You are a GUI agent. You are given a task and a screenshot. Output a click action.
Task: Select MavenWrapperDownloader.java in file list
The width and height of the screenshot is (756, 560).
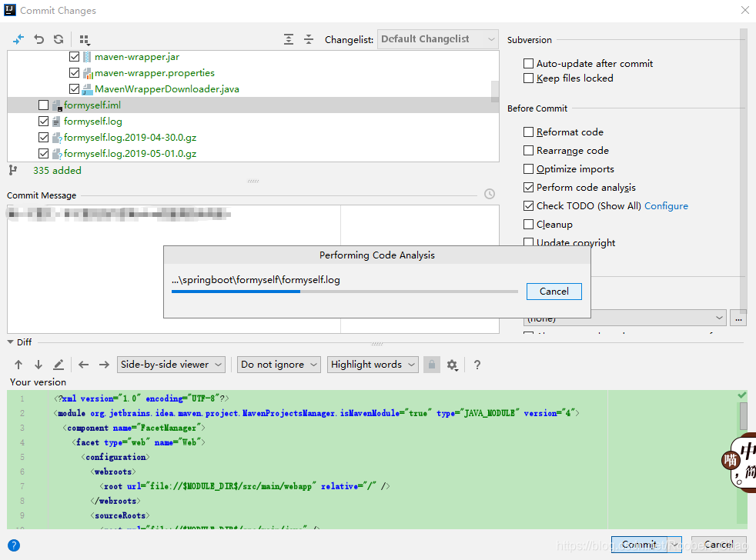point(167,89)
